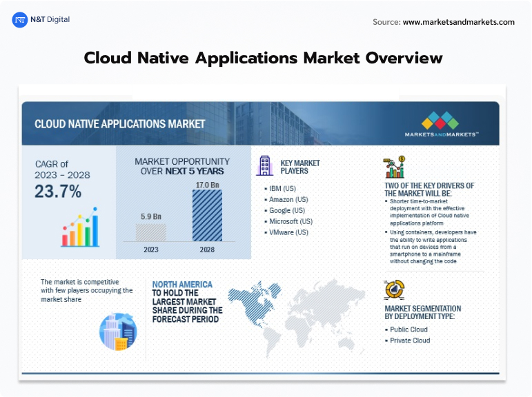
Task: Click the world map with North America highlighted
Action: coord(297,317)
